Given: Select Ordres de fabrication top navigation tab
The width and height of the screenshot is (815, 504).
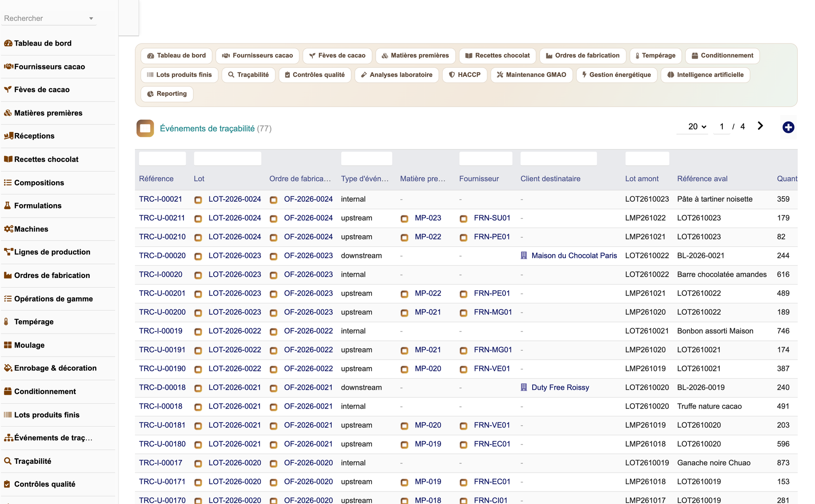Looking at the screenshot, I should 583,56.
